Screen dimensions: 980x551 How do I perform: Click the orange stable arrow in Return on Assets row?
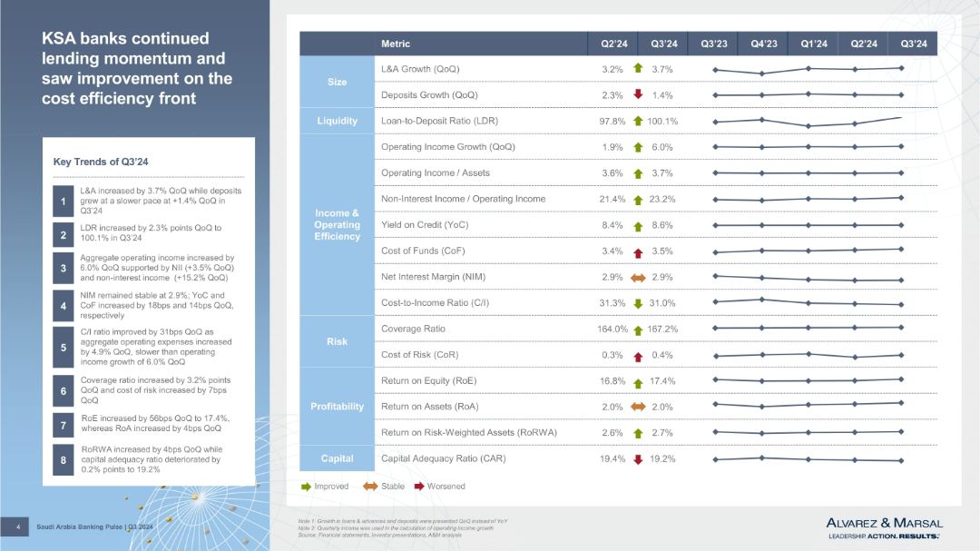(x=638, y=407)
